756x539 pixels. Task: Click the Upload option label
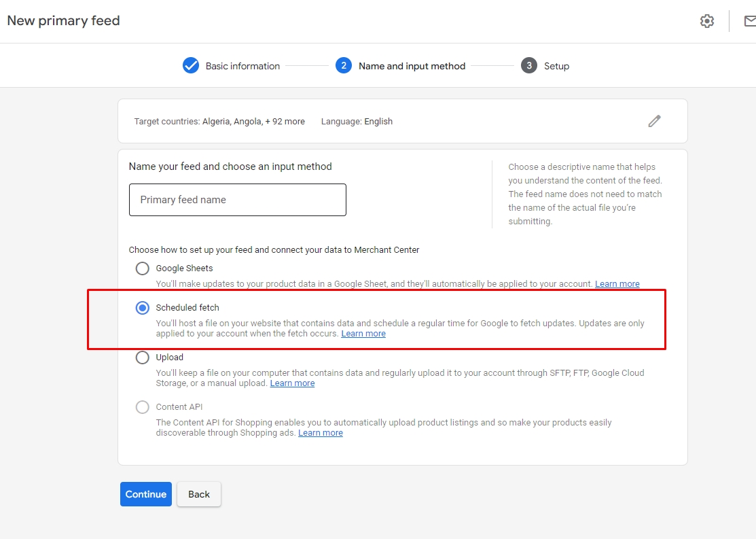click(169, 358)
